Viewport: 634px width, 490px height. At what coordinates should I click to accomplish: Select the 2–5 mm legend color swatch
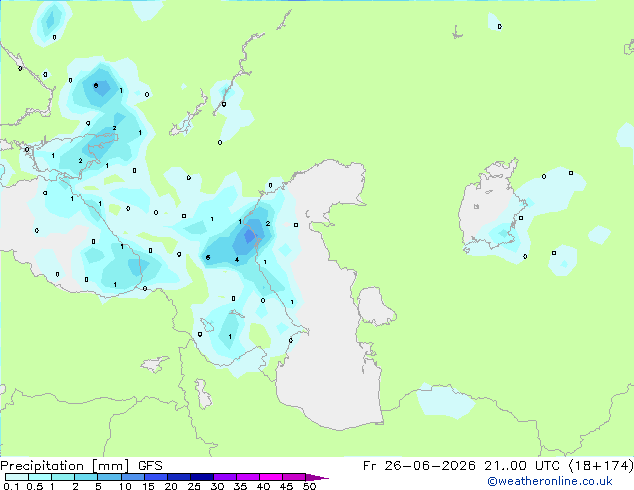tap(86, 477)
